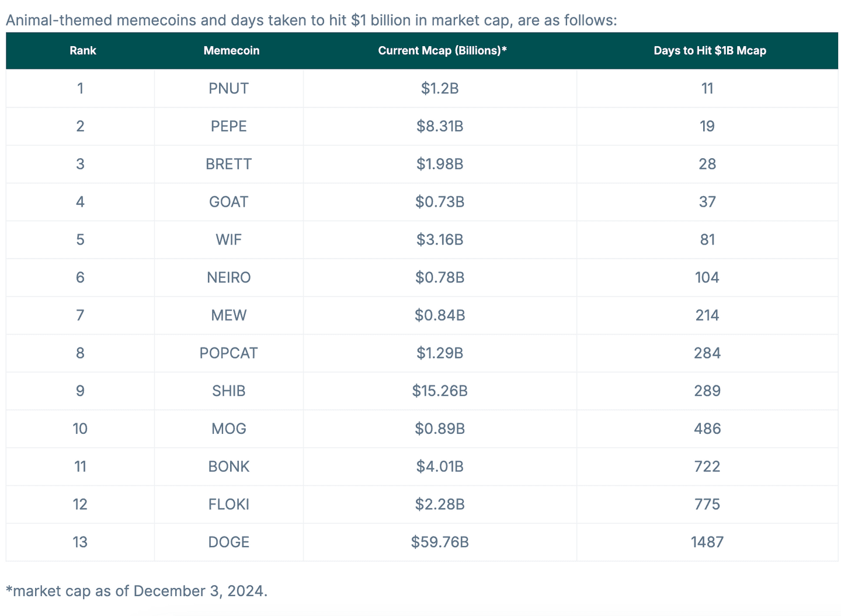
Task: Click the Rank column header
Action: [82, 51]
